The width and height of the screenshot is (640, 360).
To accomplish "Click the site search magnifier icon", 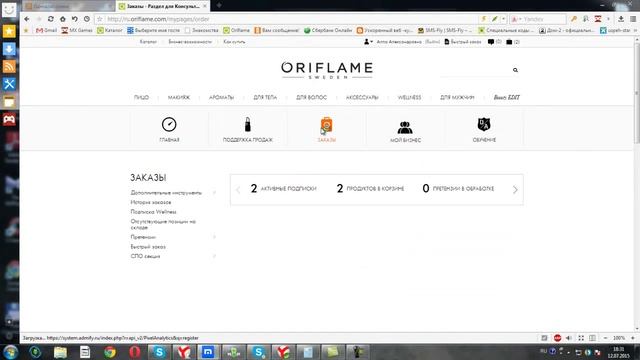I will (x=516, y=70).
